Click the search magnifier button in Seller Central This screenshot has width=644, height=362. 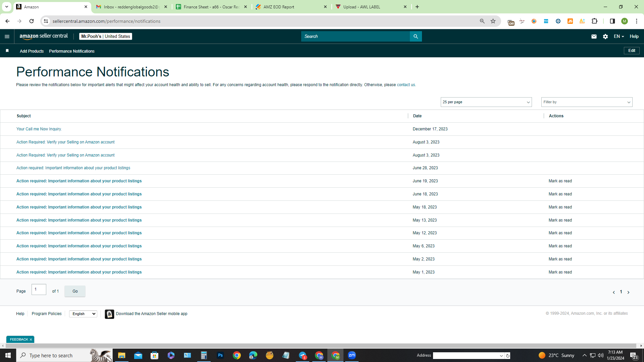(x=416, y=37)
